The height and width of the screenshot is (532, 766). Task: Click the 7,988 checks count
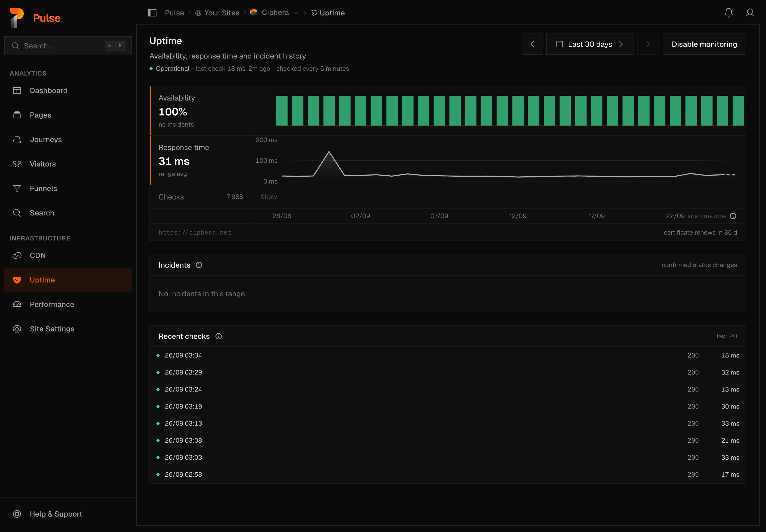[x=235, y=197]
